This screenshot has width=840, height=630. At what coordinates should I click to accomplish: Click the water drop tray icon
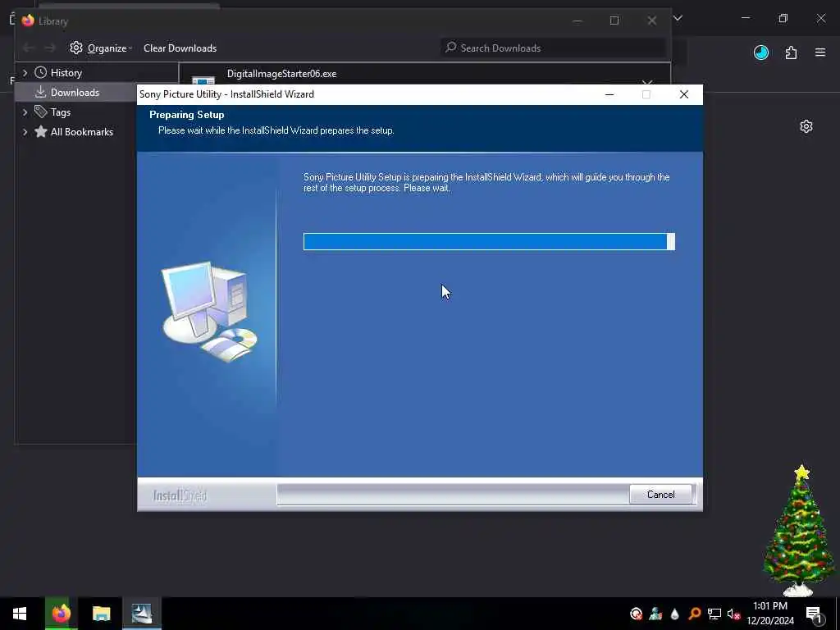click(675, 614)
